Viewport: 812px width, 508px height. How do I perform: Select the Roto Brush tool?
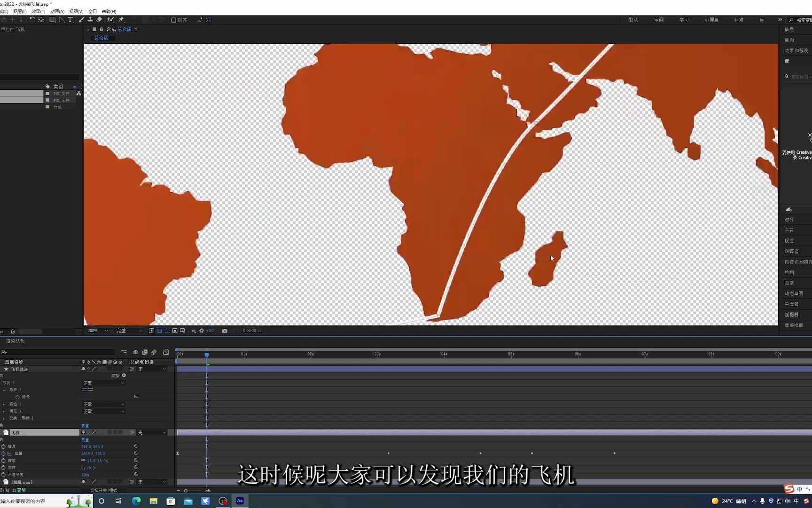(110, 20)
